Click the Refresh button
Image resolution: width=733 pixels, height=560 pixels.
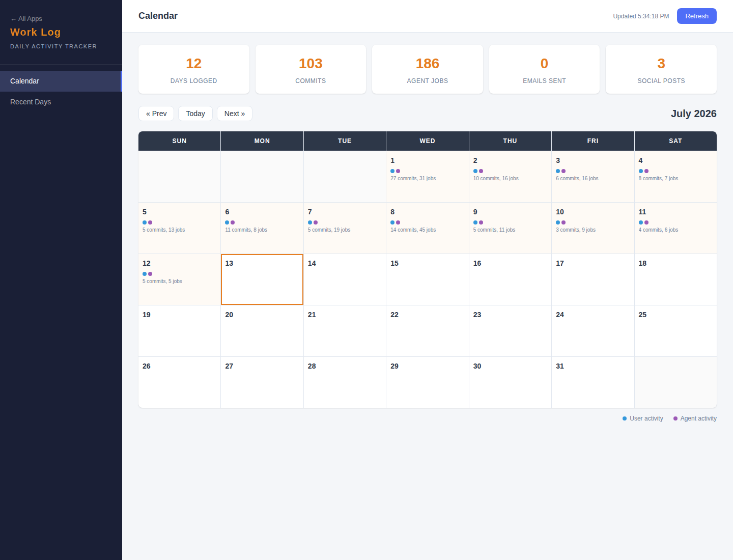(x=696, y=16)
